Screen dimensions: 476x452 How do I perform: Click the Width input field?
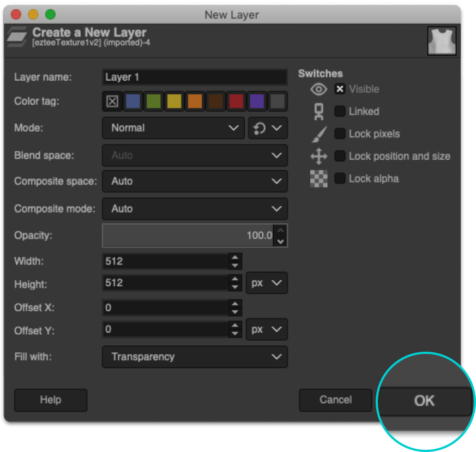click(x=166, y=261)
